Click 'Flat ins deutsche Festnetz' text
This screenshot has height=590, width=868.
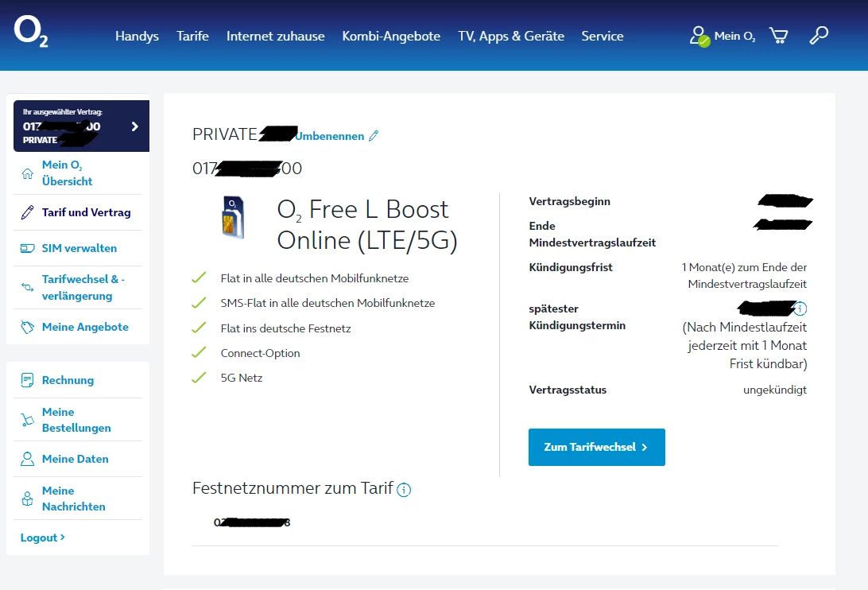(285, 328)
